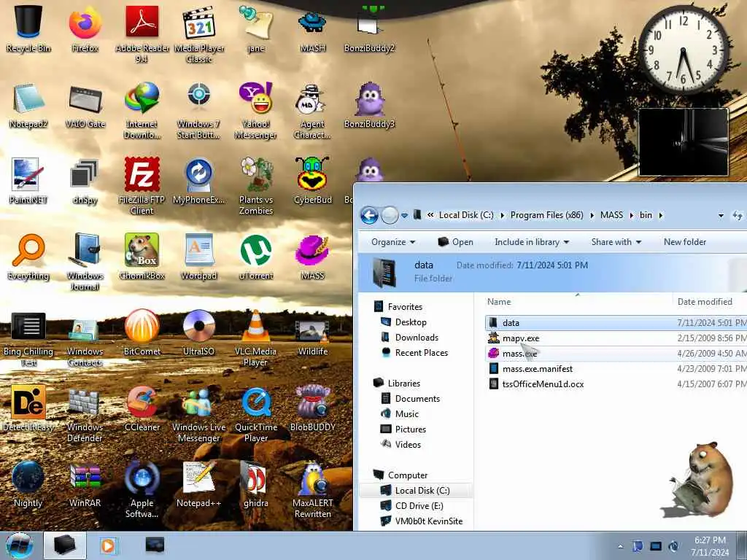Viewport: 747px width, 560px height.
Task: Select MaxALERT Rewritten desktop icon
Action: [312, 489]
